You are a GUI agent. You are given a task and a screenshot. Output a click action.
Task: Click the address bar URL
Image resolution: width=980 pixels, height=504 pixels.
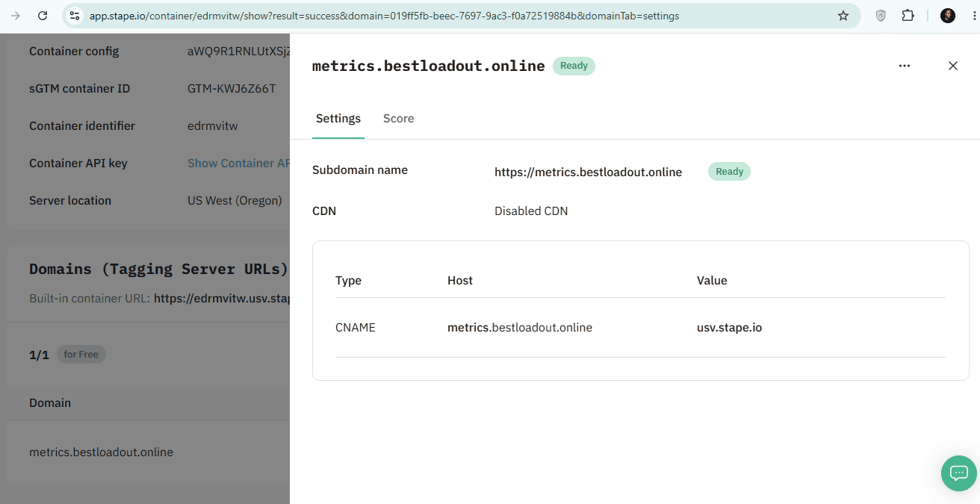click(385, 16)
